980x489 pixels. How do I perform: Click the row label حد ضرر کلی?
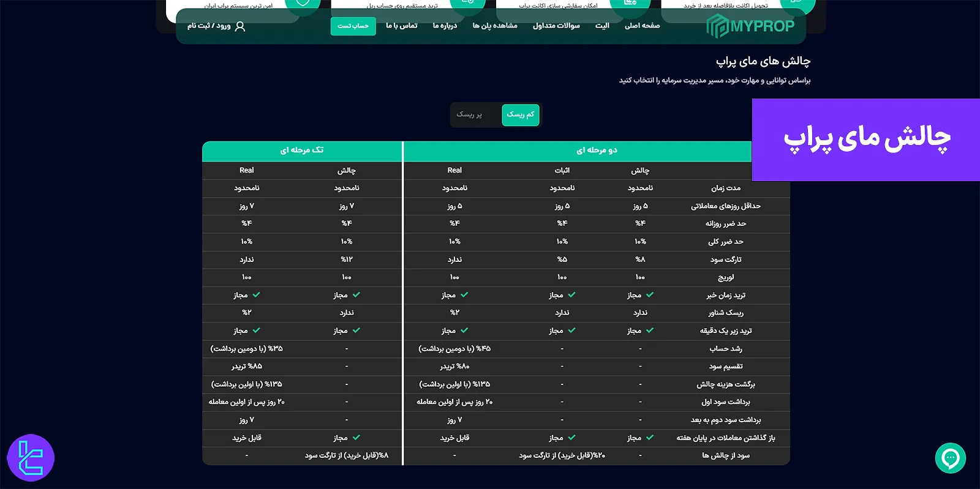[726, 242]
